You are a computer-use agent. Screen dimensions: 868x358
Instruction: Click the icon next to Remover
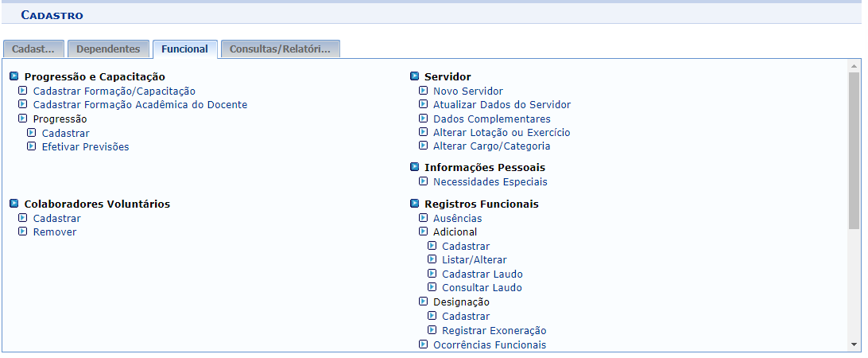click(x=23, y=232)
